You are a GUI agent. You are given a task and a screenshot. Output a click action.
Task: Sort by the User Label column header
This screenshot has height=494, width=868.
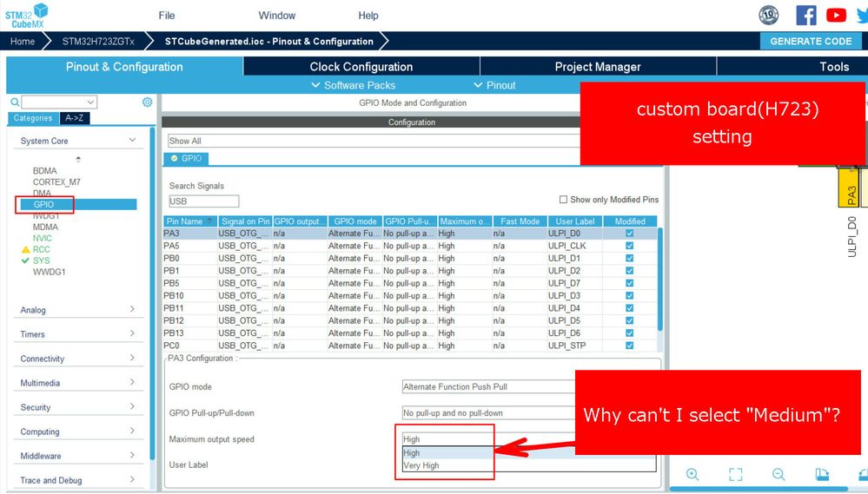tap(574, 221)
